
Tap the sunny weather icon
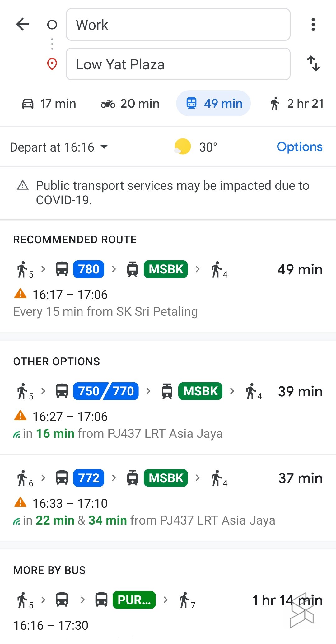coord(182,147)
